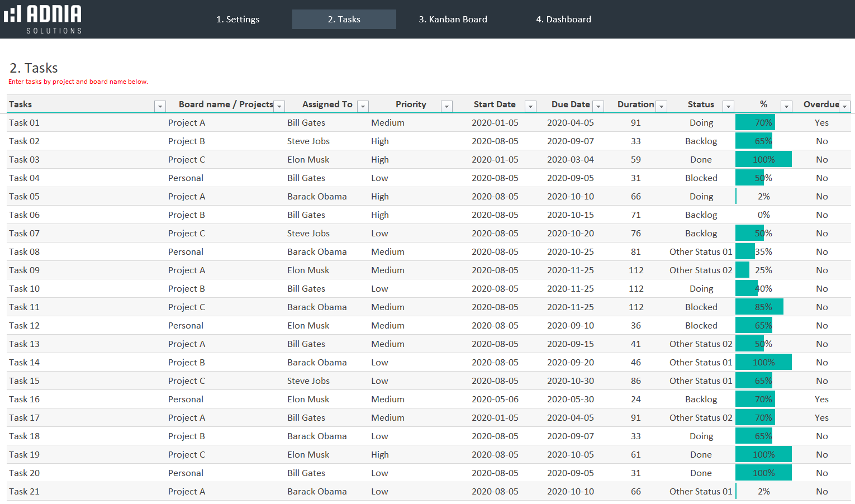
Task: Open the percent column filter dropdown
Action: coord(786,106)
